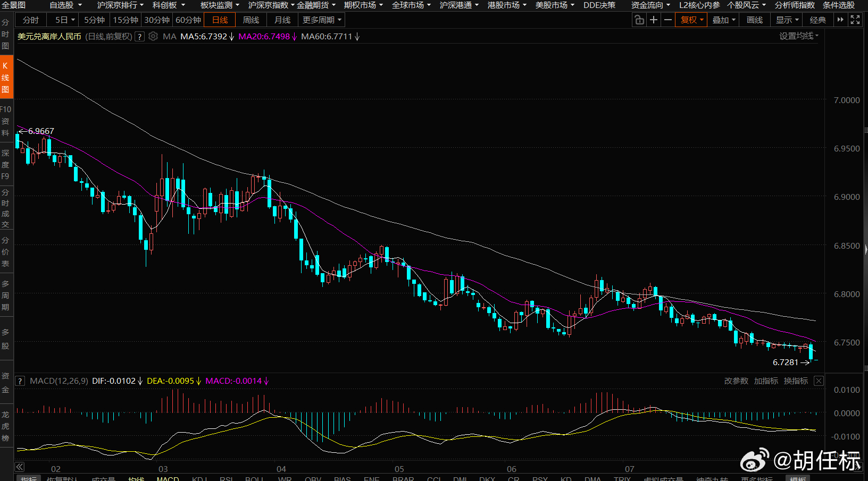Close the MACD indicator panel

[x=819, y=381]
